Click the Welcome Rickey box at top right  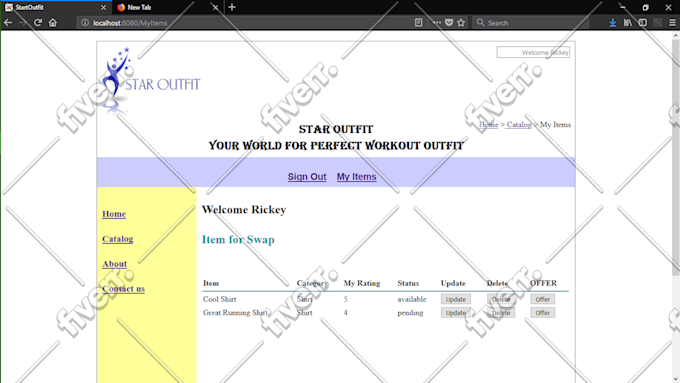pos(533,52)
